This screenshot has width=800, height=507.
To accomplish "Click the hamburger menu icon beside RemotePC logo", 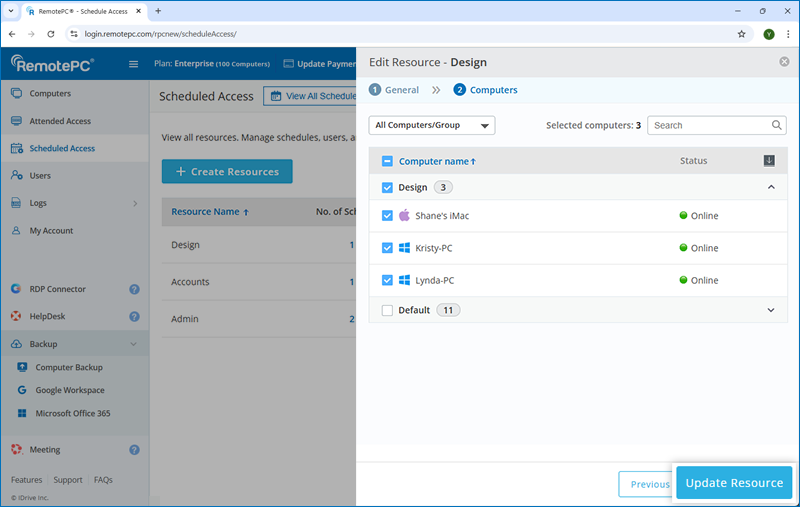I will [x=134, y=65].
